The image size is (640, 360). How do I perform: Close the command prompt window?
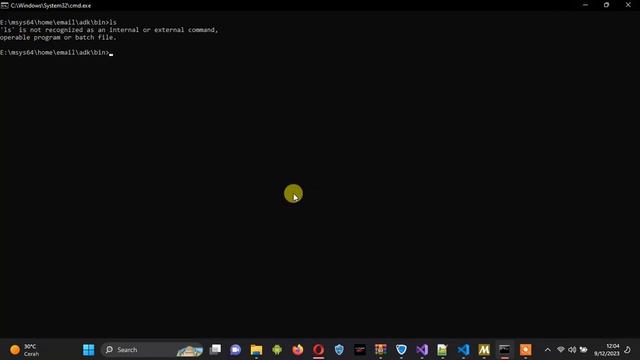click(x=628, y=5)
